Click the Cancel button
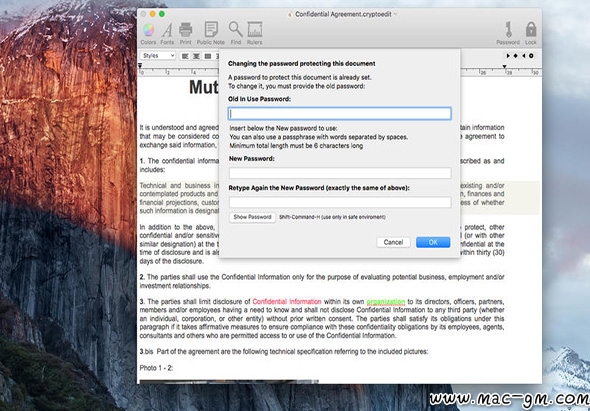 pos(393,242)
